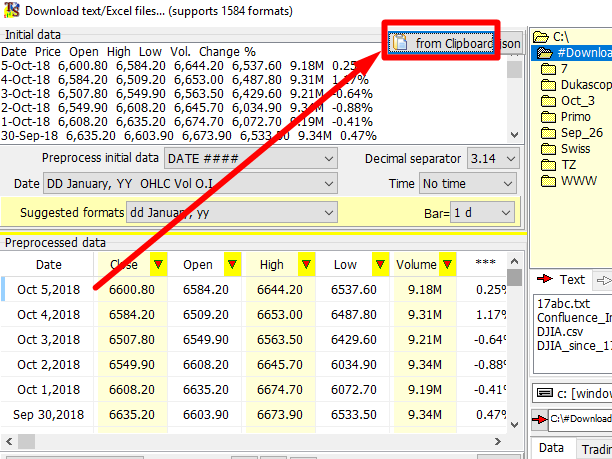Click the Volume column marker arrow

(445, 264)
